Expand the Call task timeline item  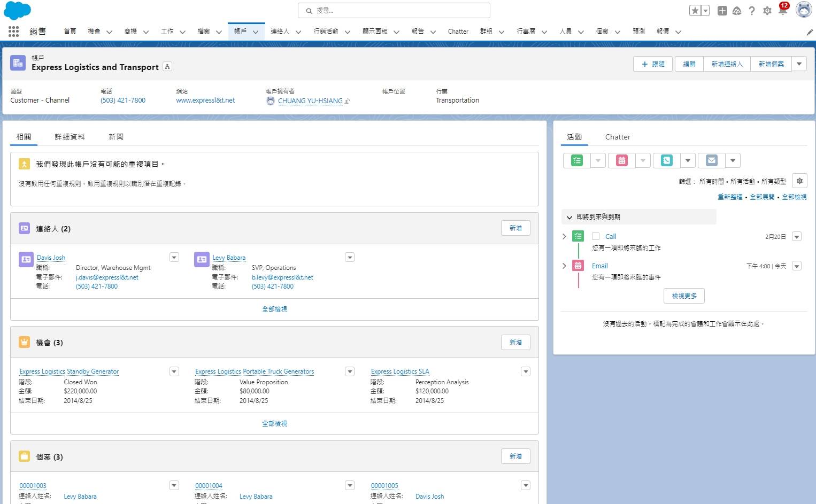(x=564, y=236)
